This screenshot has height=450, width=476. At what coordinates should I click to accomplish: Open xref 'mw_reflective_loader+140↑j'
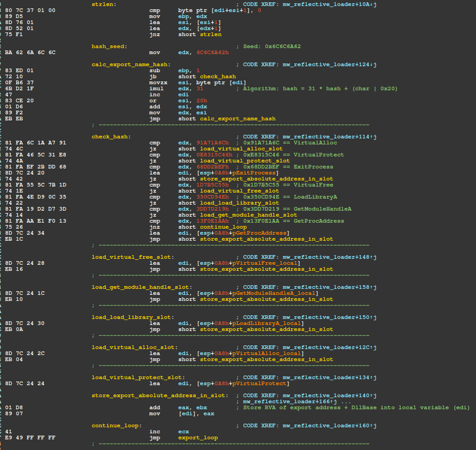[x=329, y=395]
